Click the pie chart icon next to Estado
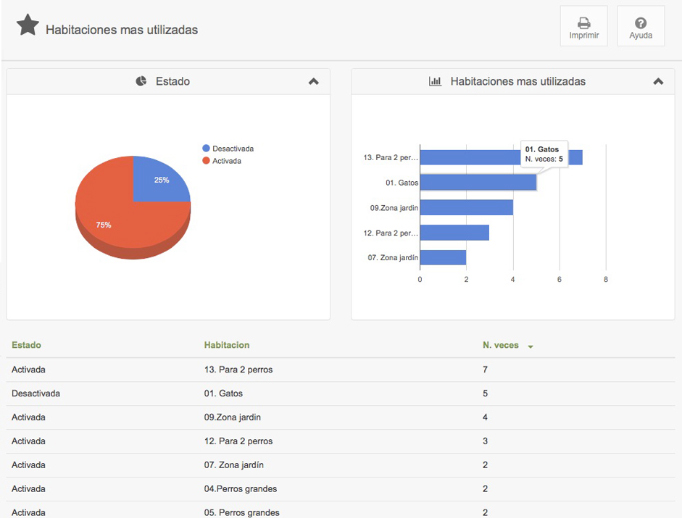 pyautogui.click(x=141, y=81)
